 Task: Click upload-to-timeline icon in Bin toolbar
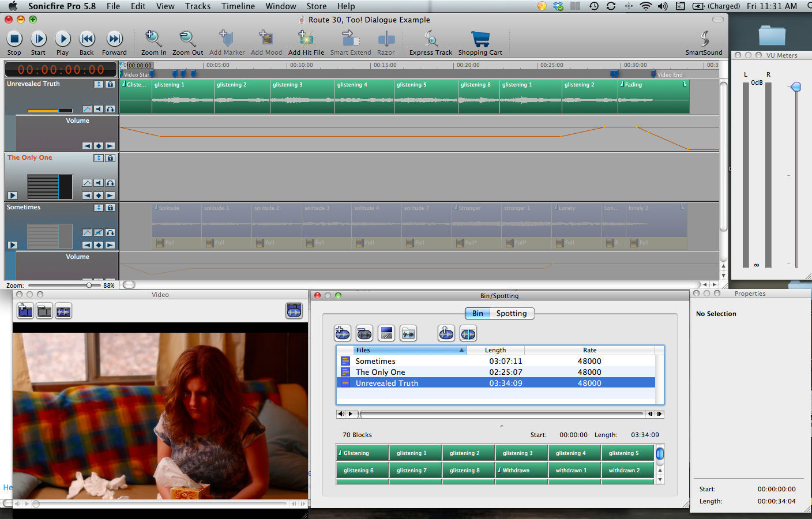click(446, 333)
